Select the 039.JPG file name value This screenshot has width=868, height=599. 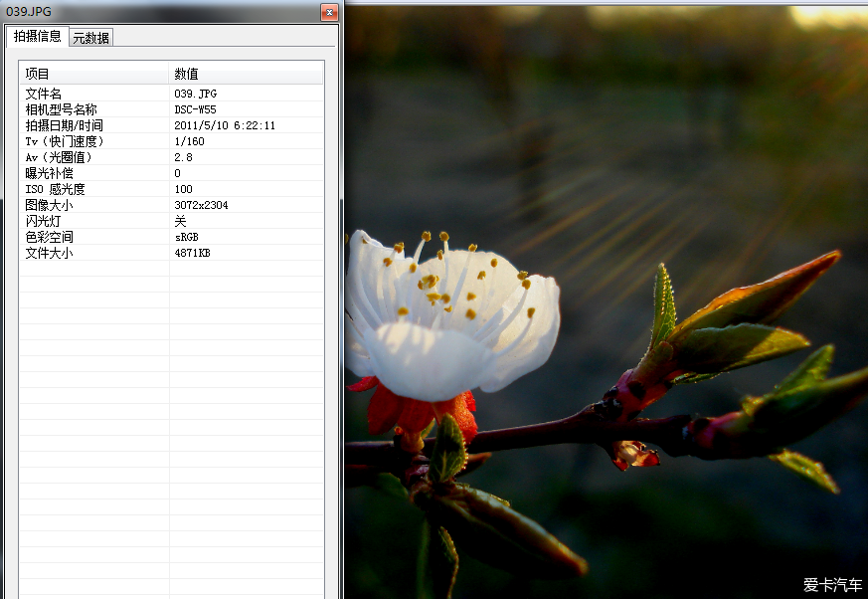click(196, 94)
